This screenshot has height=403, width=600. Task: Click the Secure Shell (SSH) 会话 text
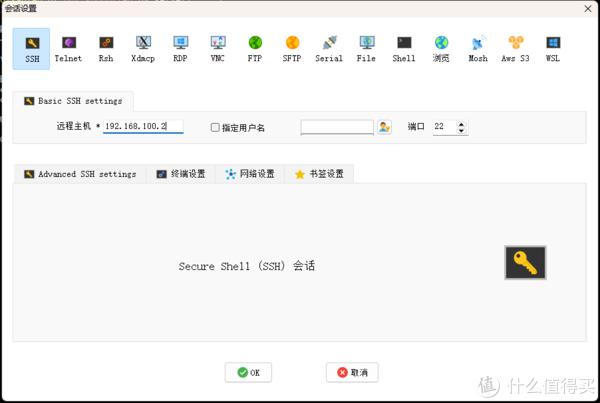click(x=247, y=266)
